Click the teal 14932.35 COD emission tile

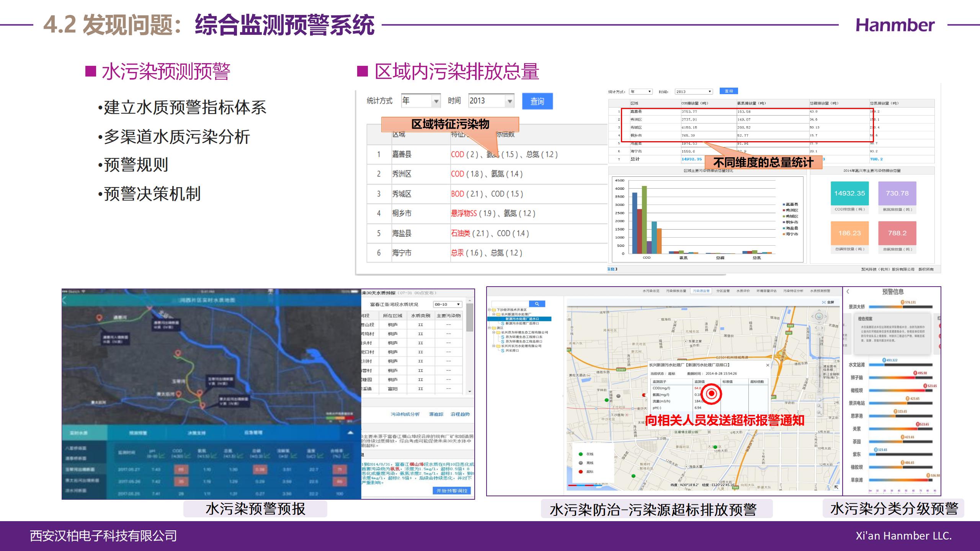(x=849, y=193)
